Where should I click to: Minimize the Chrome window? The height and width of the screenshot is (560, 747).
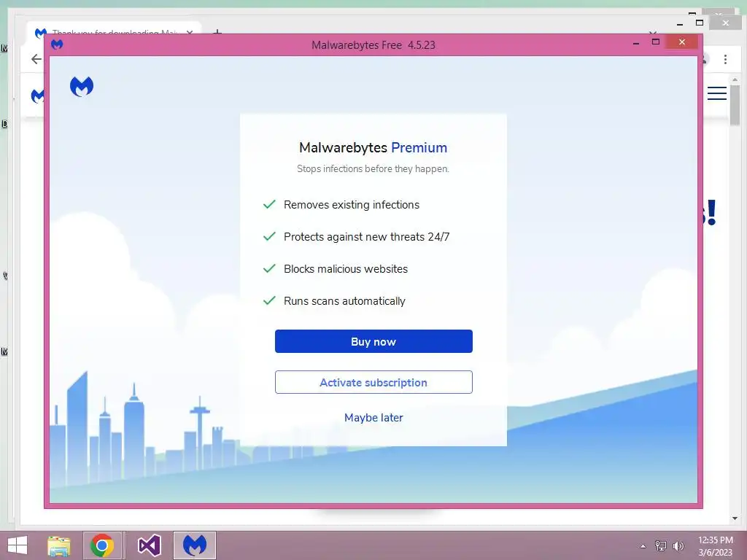680,23
